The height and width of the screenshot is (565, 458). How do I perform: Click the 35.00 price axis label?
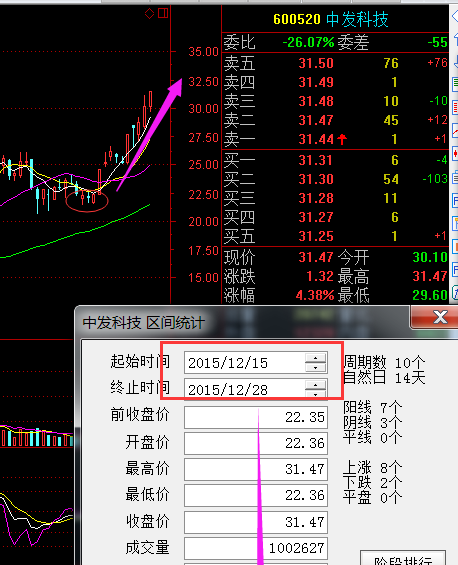(204, 52)
